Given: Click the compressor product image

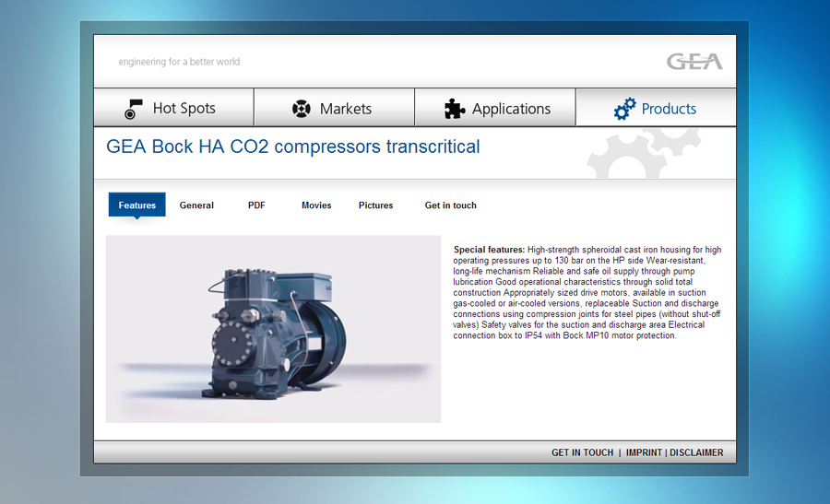Looking at the screenshot, I should point(273,328).
